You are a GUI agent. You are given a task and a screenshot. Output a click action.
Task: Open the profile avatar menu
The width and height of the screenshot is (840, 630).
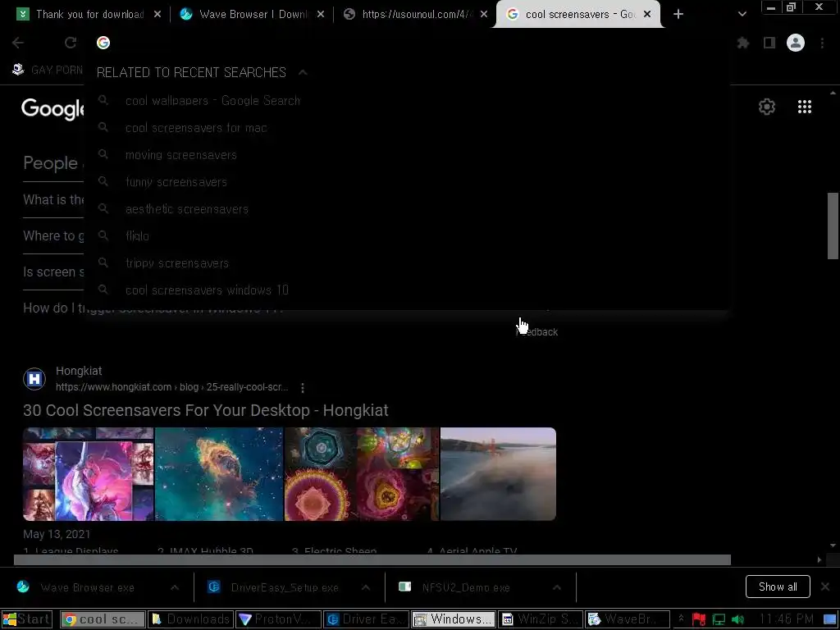pos(796,43)
